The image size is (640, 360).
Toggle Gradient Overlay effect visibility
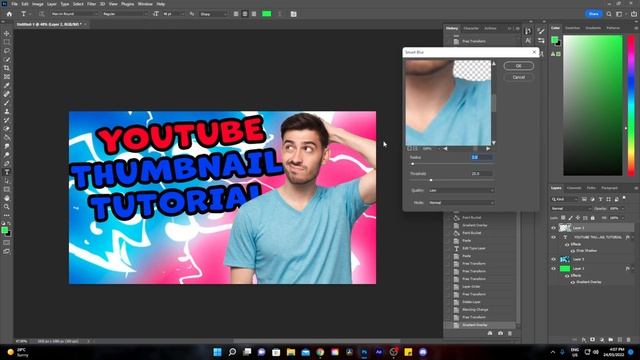[x=573, y=282]
